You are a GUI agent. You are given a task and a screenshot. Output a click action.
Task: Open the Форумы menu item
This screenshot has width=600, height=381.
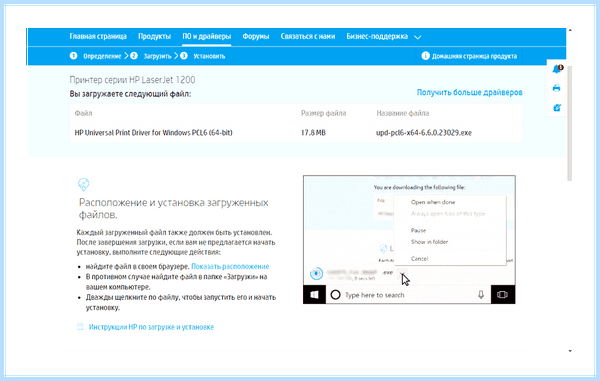(x=256, y=36)
